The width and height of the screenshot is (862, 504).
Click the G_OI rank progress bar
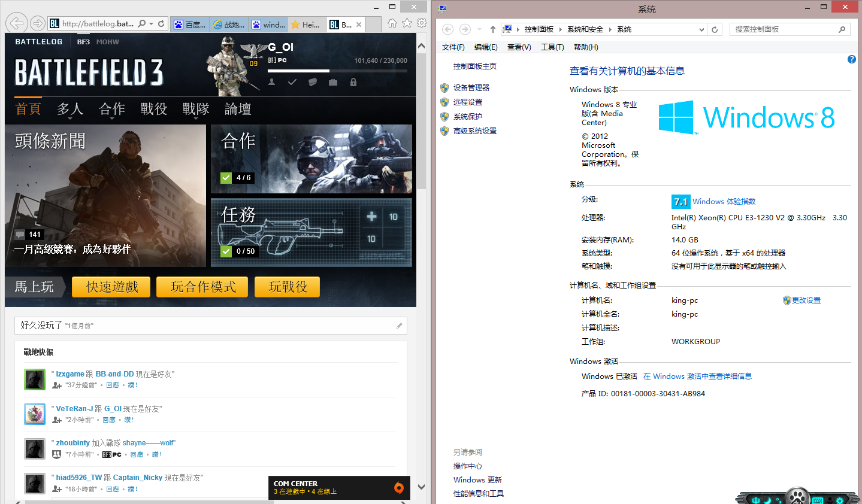point(337,71)
